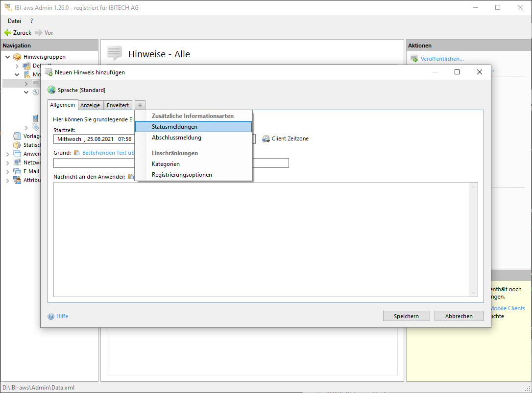
Task: Click the blue Hilfe question mark icon
Action: coord(51,316)
